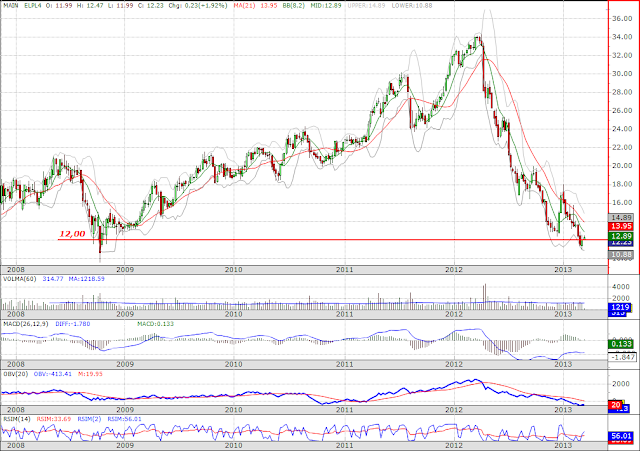Select the BB(8.2) Bollinger Bands label
This screenshot has height=451, width=640.
tap(293, 6)
